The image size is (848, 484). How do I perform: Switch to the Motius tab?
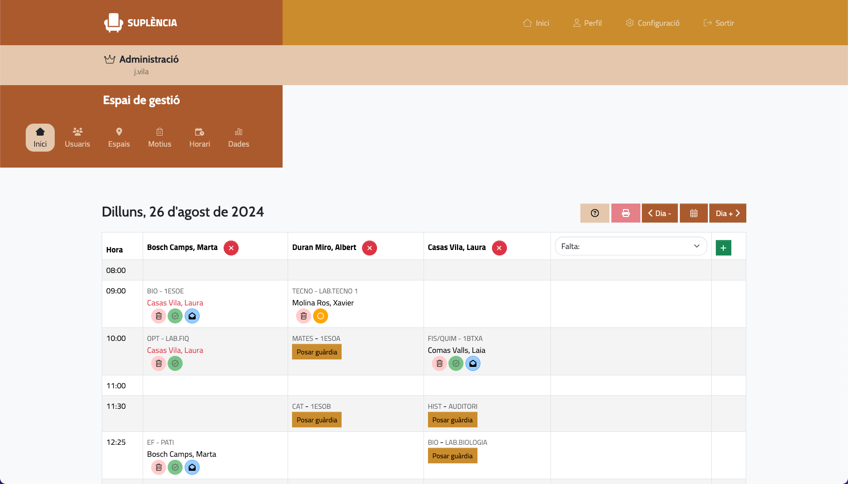coord(160,137)
